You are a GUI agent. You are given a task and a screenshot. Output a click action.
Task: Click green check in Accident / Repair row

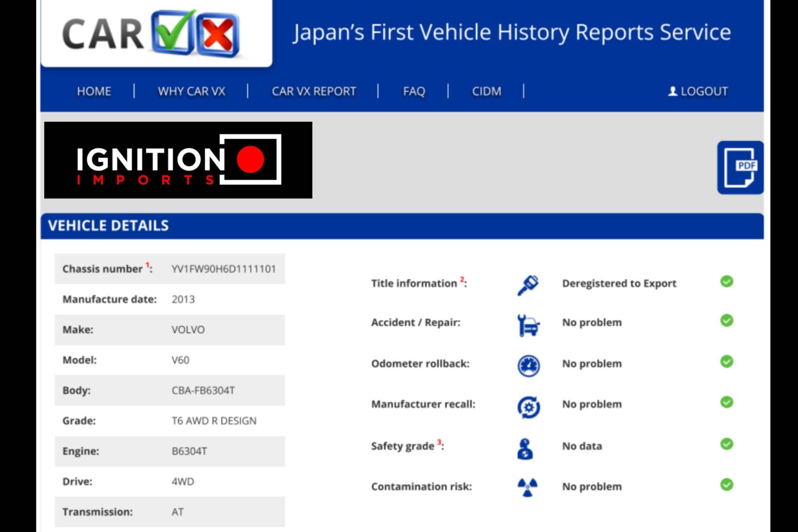pos(727,321)
